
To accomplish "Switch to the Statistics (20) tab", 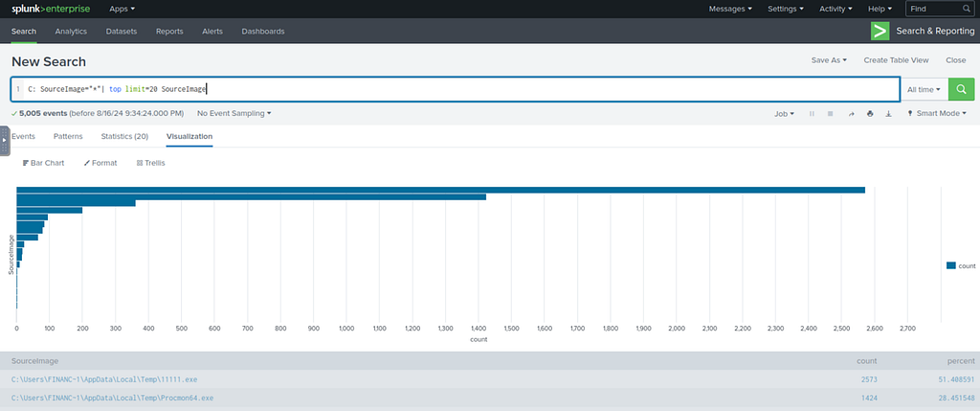I will pos(124,136).
